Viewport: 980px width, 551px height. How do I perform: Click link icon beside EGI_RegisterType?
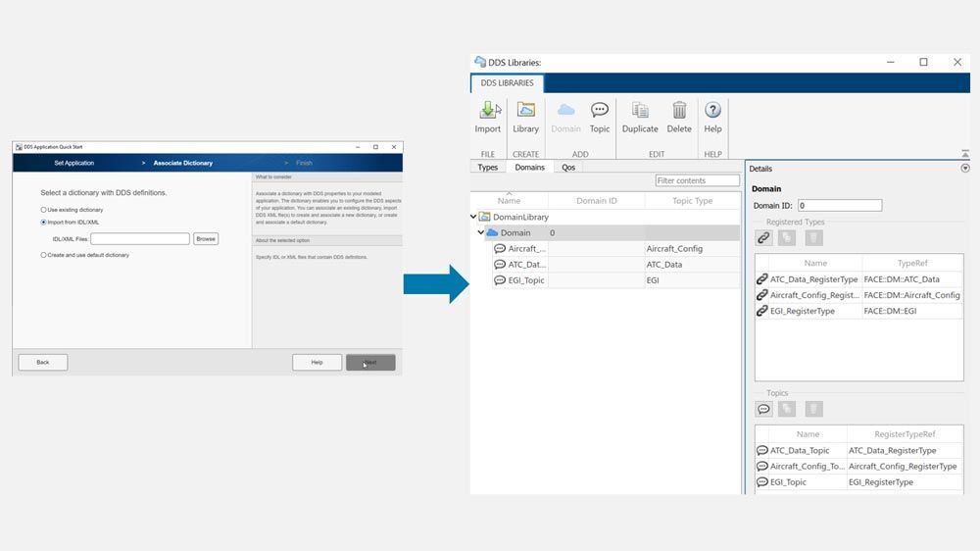click(x=761, y=311)
